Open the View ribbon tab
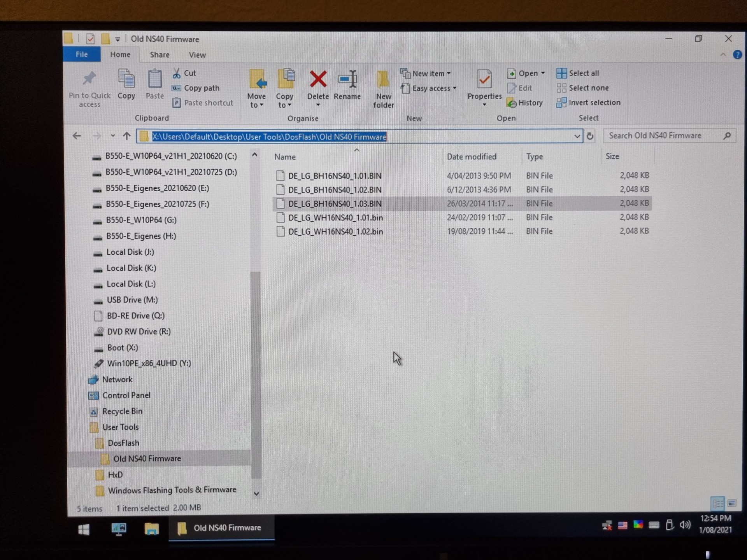The height and width of the screenshot is (560, 747). pos(197,55)
